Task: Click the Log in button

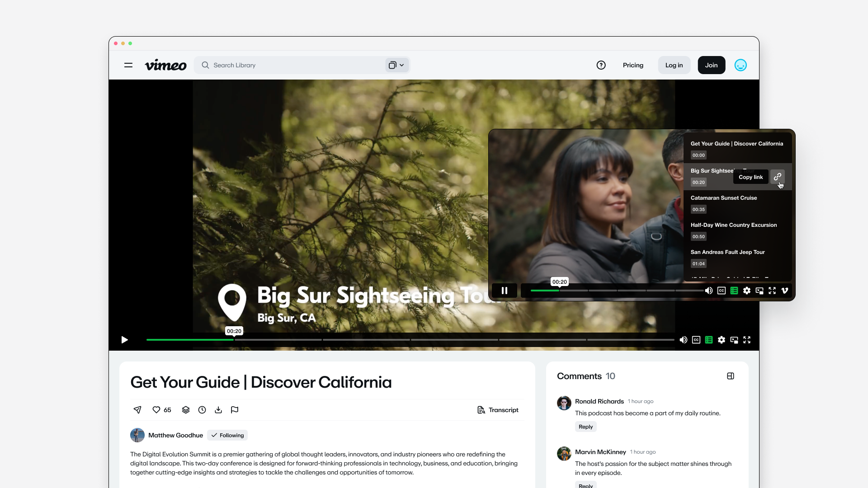Action: click(674, 65)
